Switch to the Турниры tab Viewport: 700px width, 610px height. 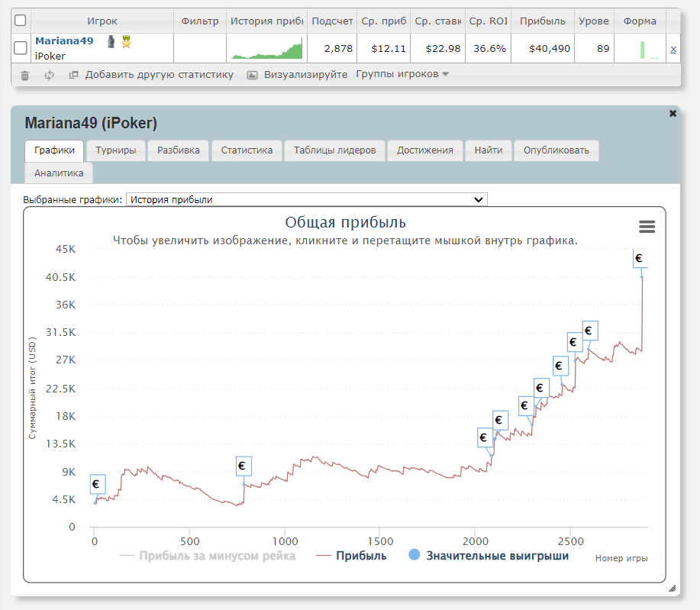115,150
